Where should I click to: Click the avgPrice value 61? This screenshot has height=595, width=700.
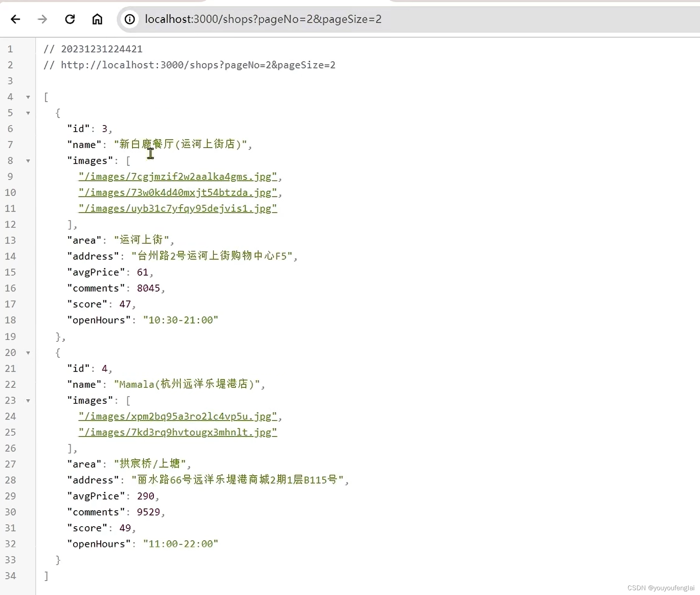pos(142,272)
